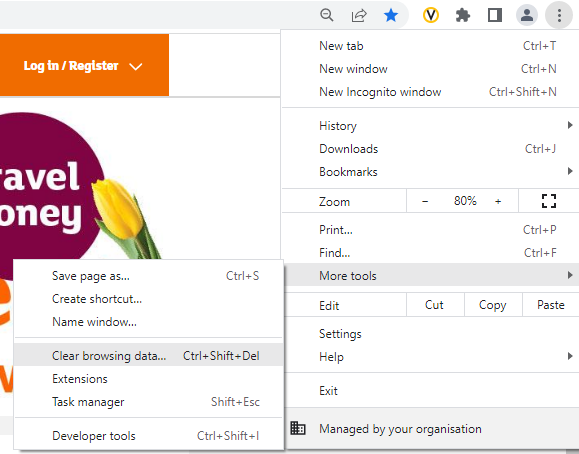Decrease zoom with the minus button
The height and width of the screenshot is (454, 579).
coord(425,201)
